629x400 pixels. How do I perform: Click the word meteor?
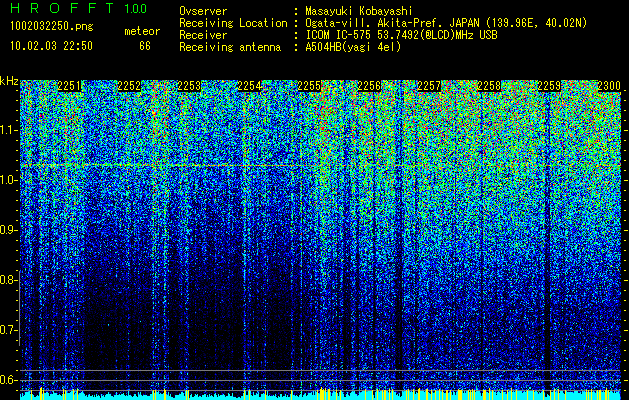click(x=142, y=31)
